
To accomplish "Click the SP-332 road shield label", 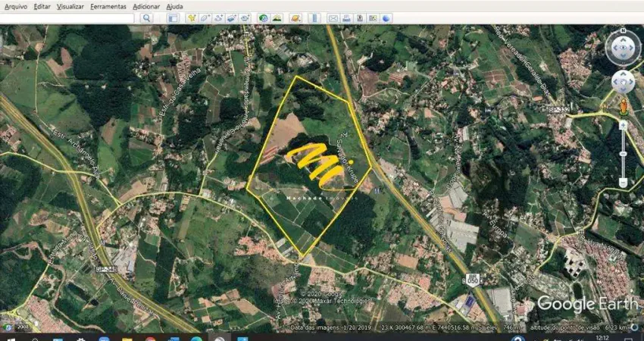I will click(558, 109).
